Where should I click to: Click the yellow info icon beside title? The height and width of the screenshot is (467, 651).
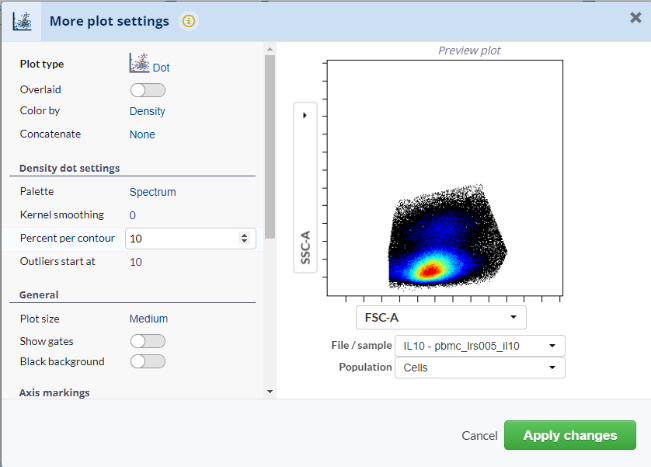pyautogui.click(x=189, y=20)
